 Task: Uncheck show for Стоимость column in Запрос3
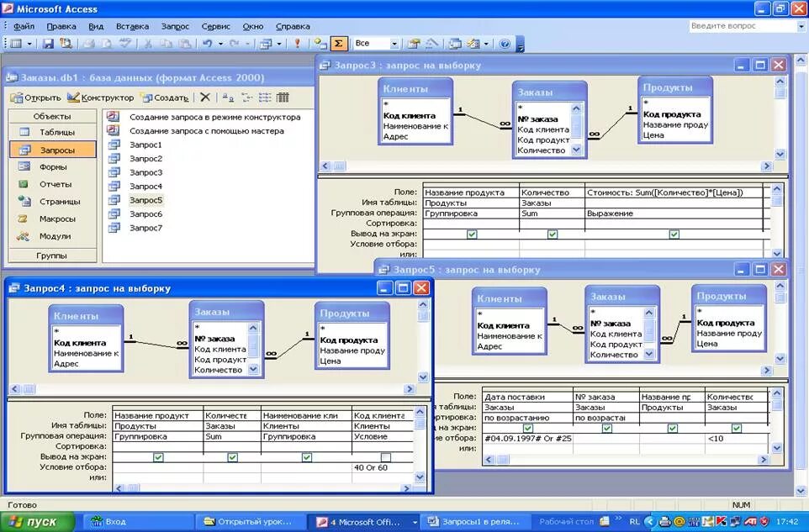tap(674, 234)
